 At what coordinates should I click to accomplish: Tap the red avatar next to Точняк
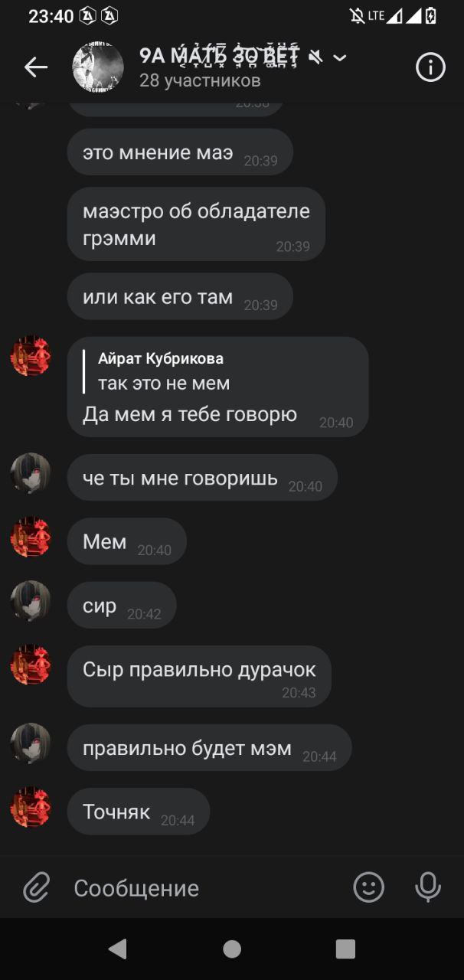31,809
